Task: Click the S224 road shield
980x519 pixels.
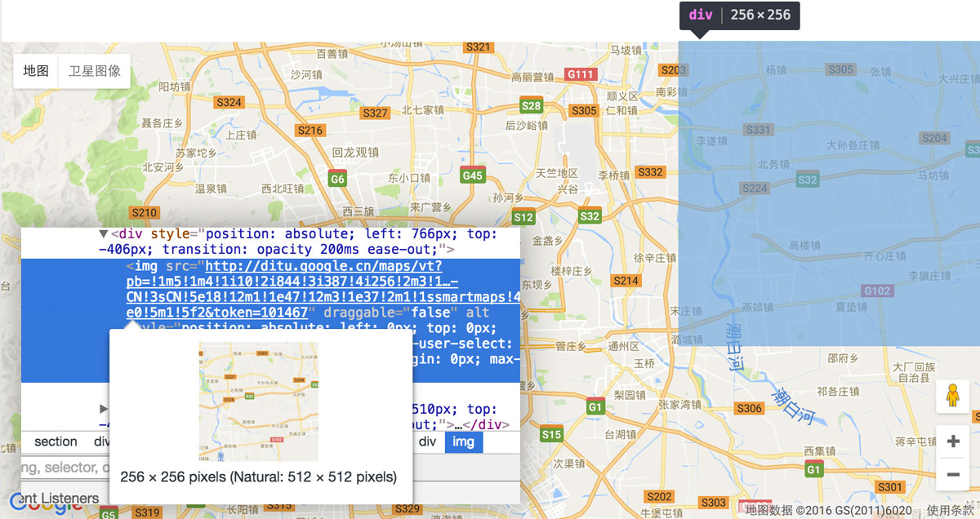Action: tap(755, 188)
